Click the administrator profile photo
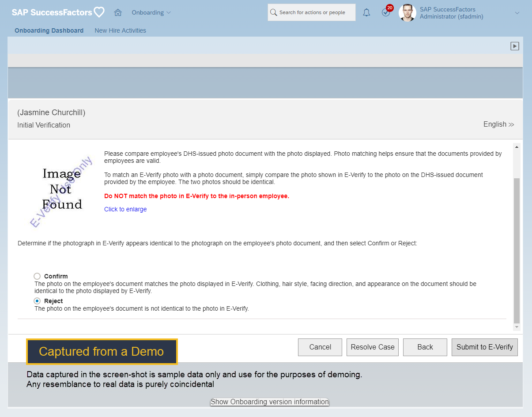532x417 pixels. pos(407,13)
